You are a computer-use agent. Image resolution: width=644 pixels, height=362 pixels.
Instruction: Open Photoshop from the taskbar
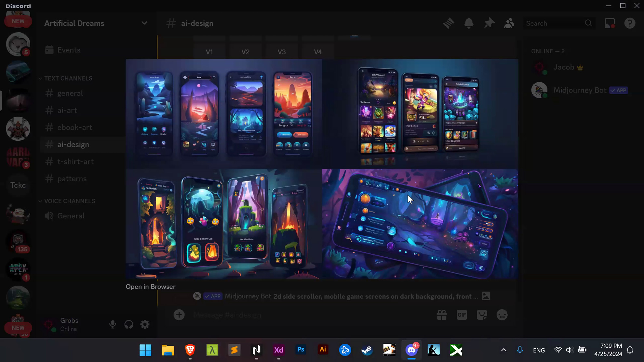[x=301, y=350]
